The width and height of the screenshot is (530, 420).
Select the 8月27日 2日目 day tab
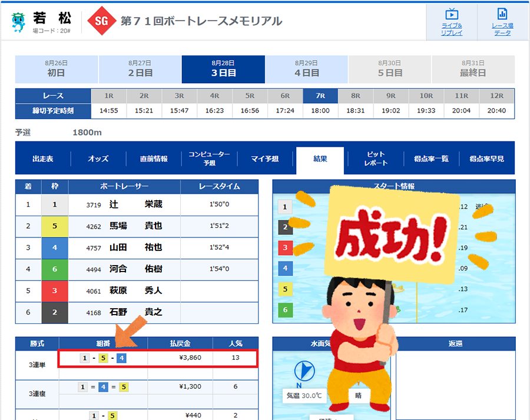140,69
